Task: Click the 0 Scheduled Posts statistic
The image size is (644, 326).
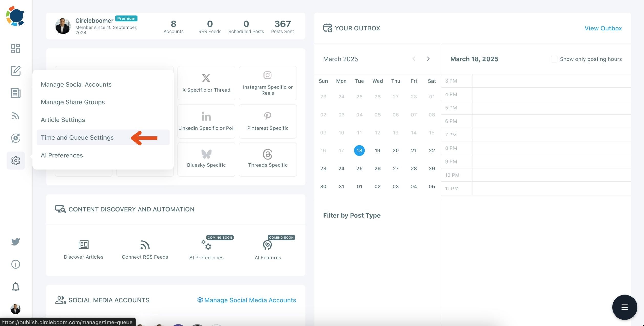Action: tap(246, 26)
